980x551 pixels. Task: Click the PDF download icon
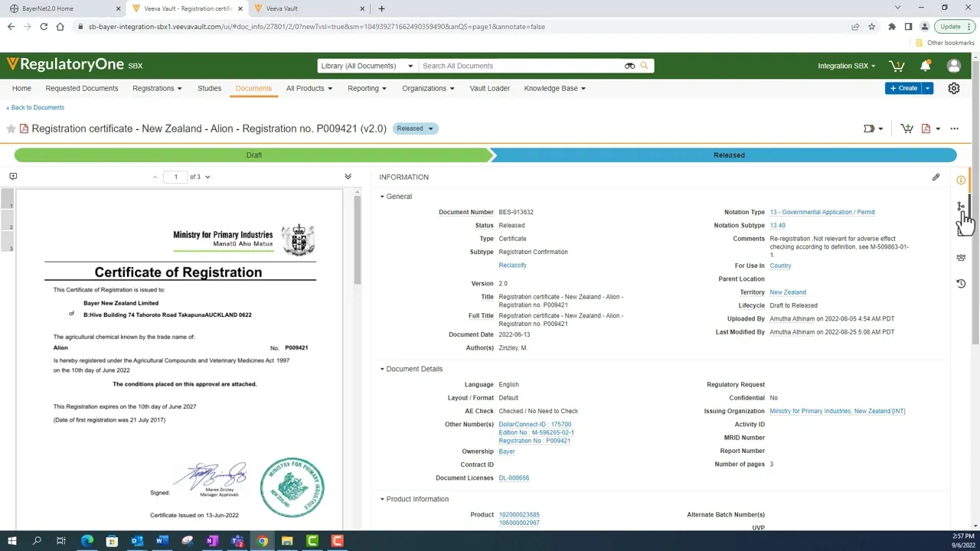tap(926, 129)
